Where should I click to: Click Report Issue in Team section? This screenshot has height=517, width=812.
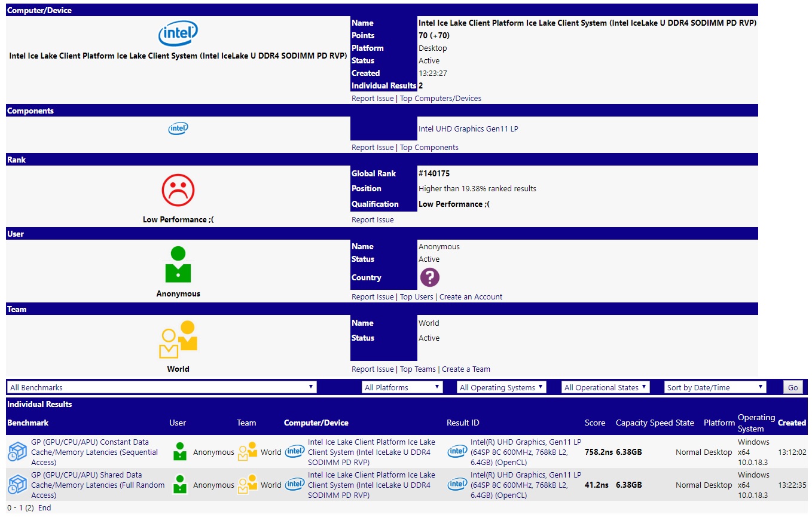[373, 369]
